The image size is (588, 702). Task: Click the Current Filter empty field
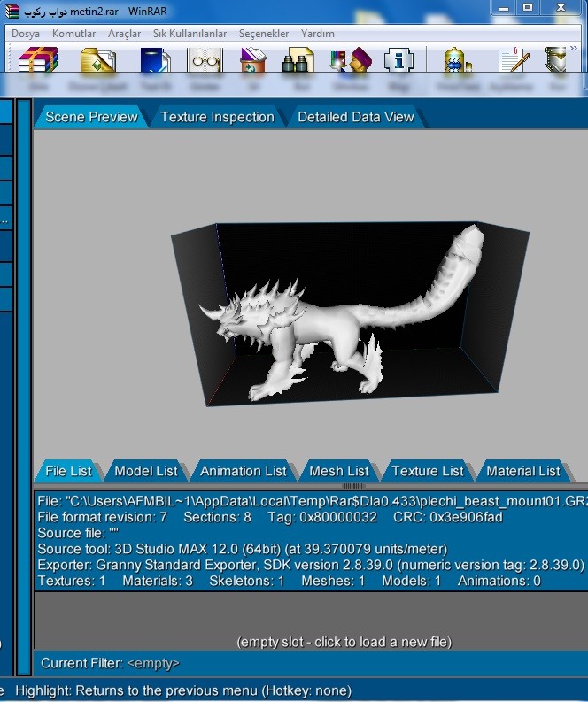pyautogui.click(x=153, y=663)
